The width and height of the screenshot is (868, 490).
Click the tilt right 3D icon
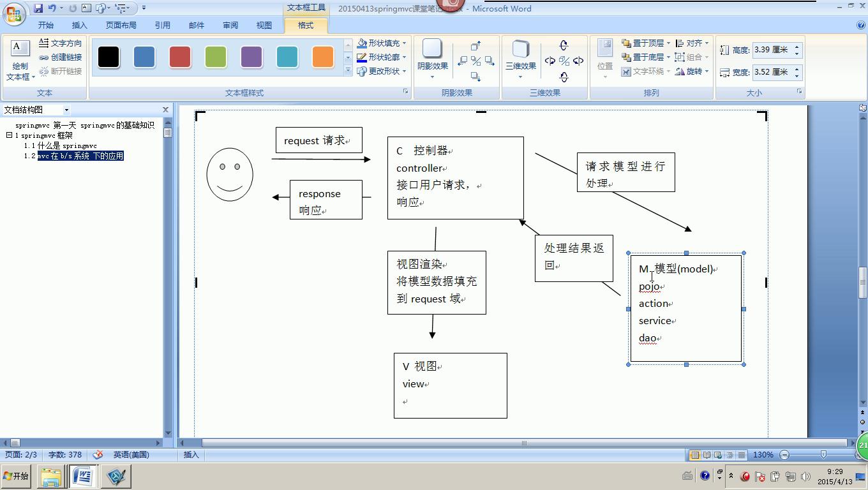(x=578, y=61)
